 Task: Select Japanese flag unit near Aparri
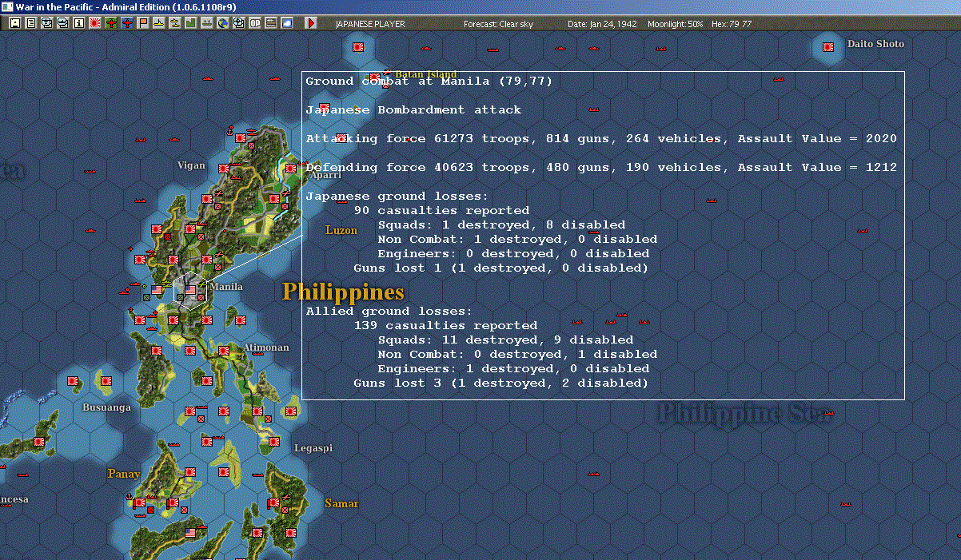291,169
